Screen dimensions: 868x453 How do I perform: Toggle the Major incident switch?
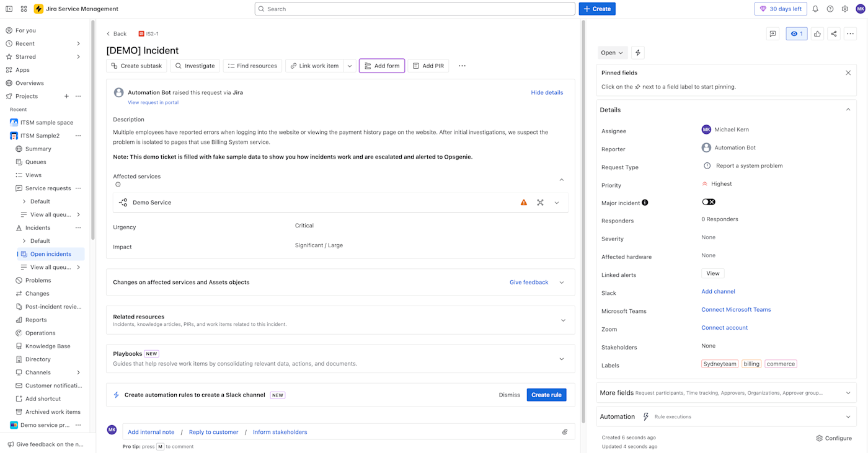[x=709, y=202]
